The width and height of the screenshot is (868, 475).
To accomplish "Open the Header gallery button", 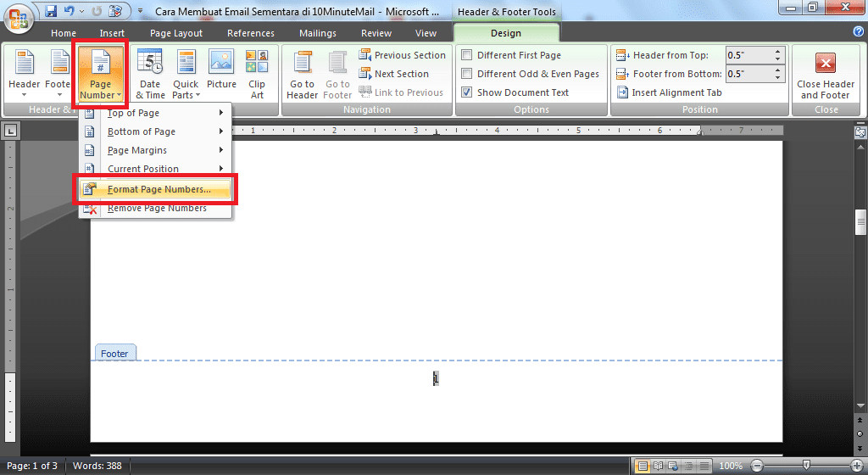I will 24,74.
